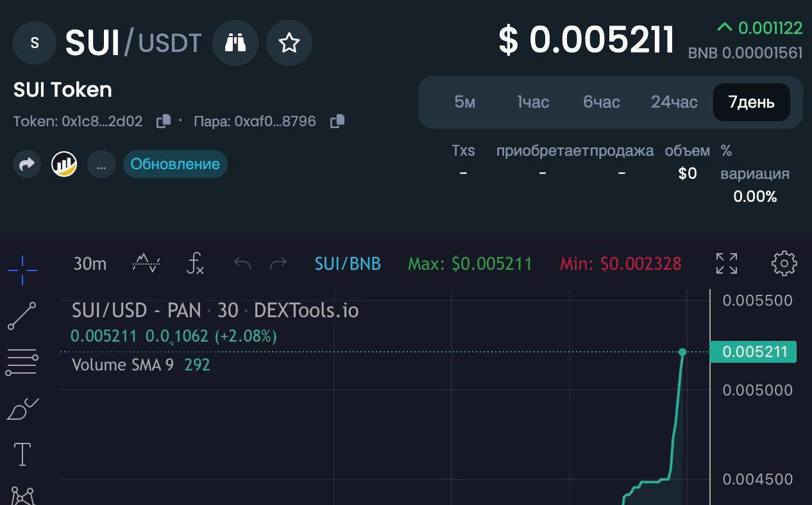Switch to 24час timeframe
The height and width of the screenshot is (505, 812).
(674, 103)
